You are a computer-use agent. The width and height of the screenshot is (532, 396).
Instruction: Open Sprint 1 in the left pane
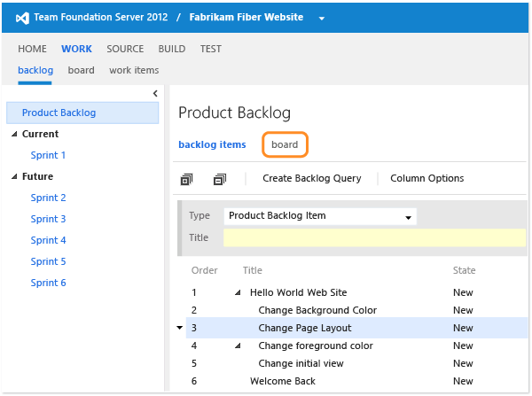point(48,155)
